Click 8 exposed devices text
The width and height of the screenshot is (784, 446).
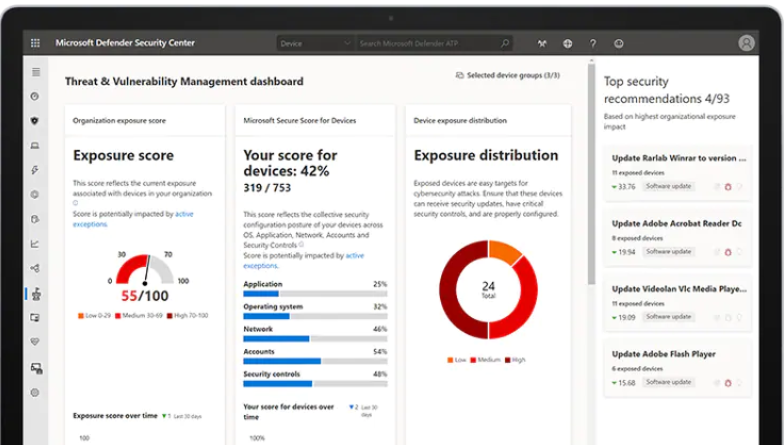pyautogui.click(x=638, y=238)
